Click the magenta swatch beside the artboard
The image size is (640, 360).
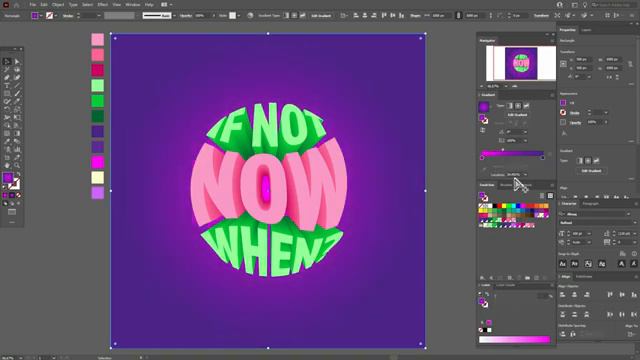coord(98,162)
